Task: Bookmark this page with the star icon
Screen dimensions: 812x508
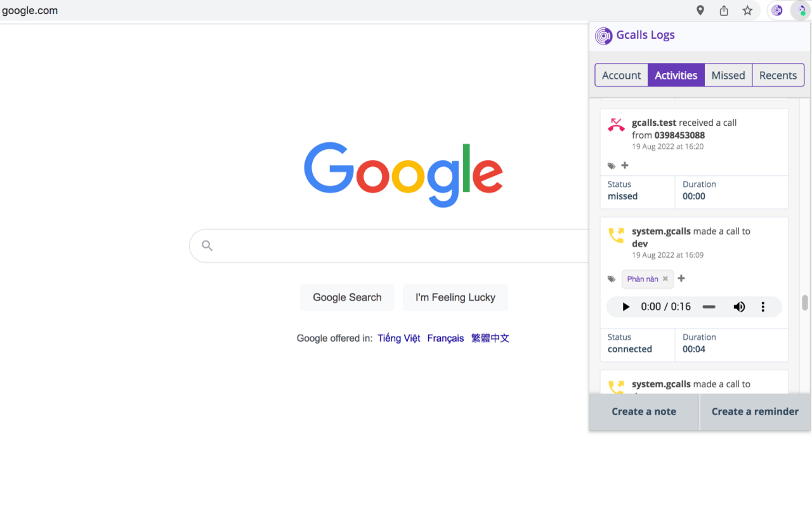Action: click(x=748, y=10)
